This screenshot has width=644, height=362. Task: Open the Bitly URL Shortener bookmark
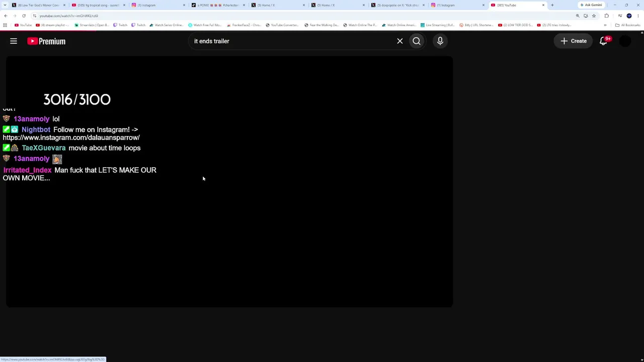(476, 25)
